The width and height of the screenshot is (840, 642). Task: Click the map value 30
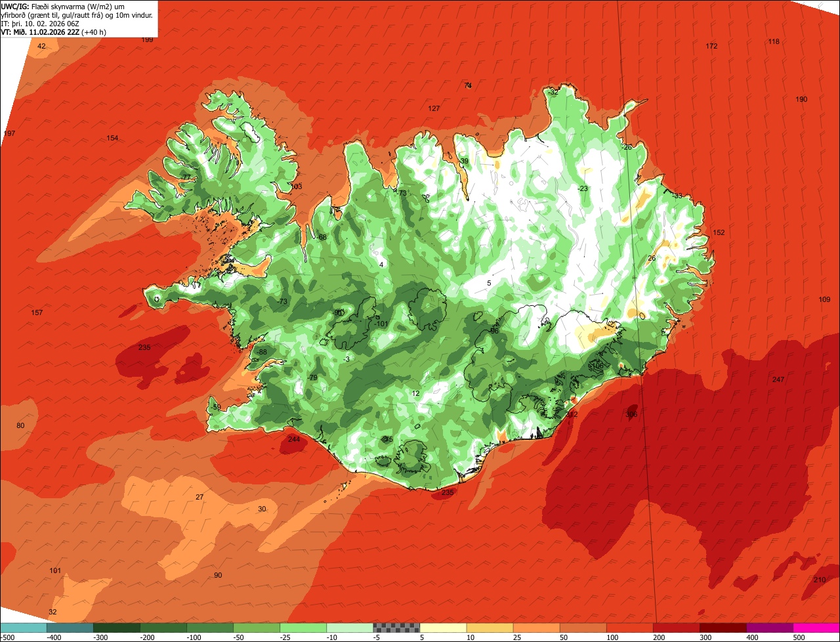click(x=262, y=509)
